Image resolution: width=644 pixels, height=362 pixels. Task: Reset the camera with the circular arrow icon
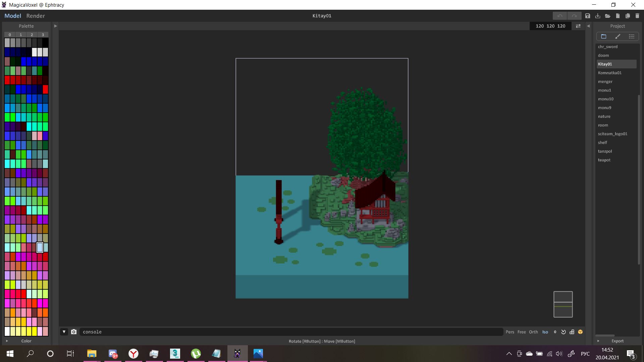[x=563, y=332]
